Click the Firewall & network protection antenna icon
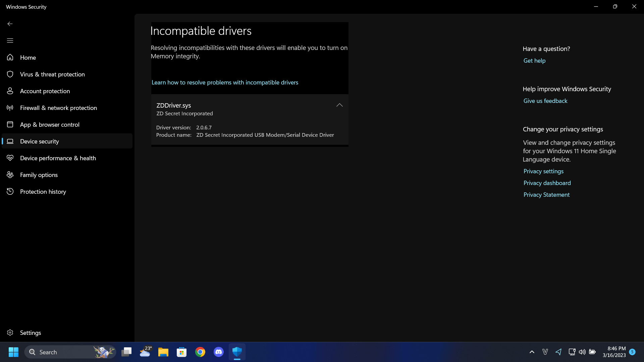 [x=10, y=108]
